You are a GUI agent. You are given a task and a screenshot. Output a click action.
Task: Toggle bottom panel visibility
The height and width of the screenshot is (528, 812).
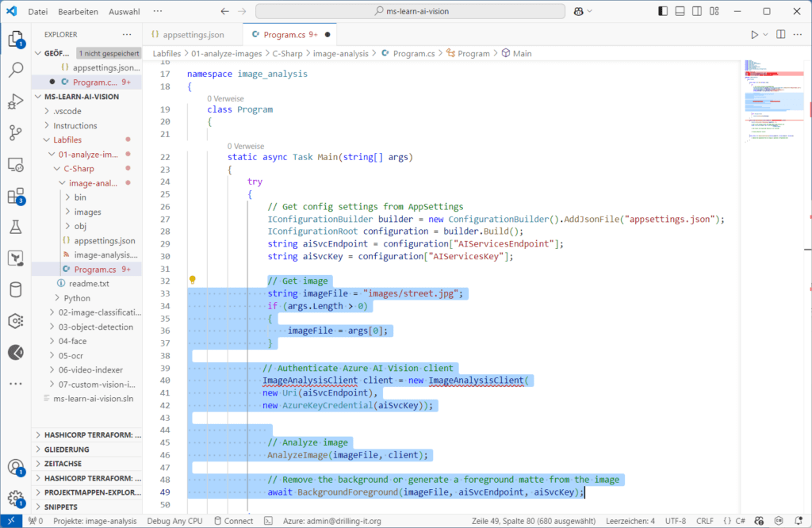coord(680,11)
